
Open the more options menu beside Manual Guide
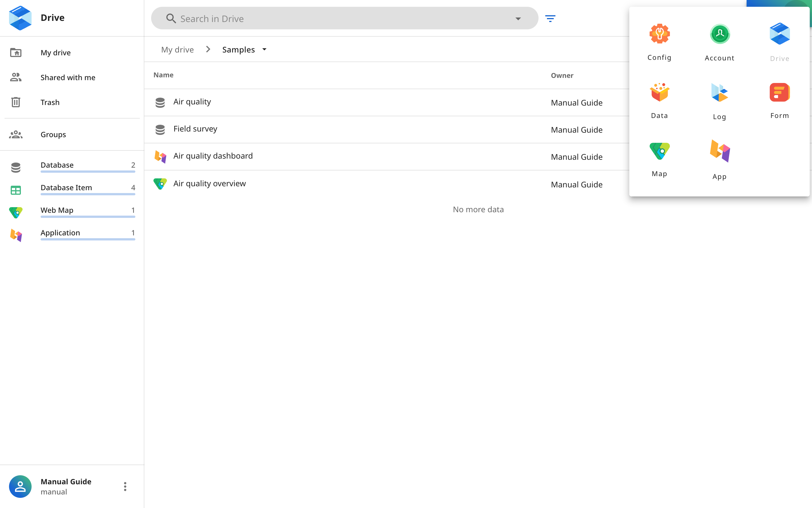tap(125, 487)
